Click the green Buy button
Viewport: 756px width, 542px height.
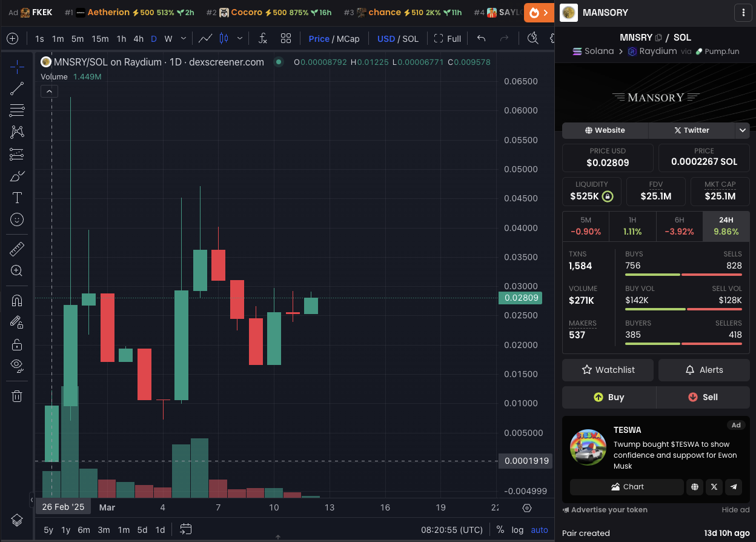click(609, 397)
